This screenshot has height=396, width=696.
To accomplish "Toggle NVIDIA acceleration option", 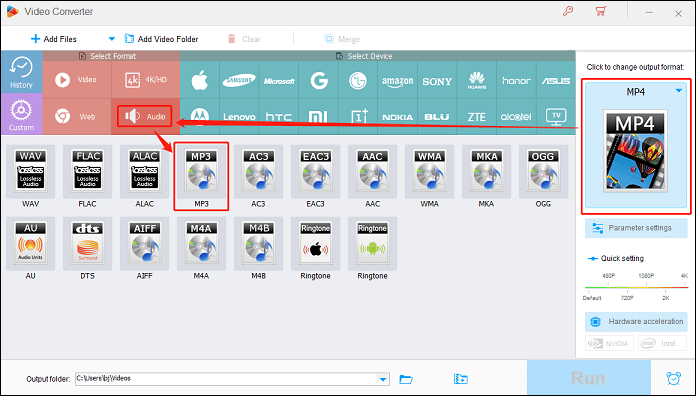I will click(609, 343).
